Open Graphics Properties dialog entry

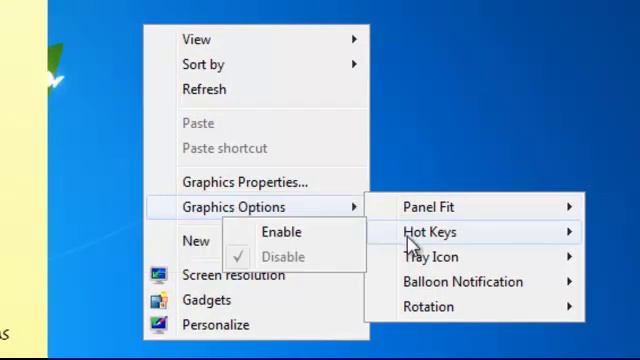pyautogui.click(x=257, y=182)
